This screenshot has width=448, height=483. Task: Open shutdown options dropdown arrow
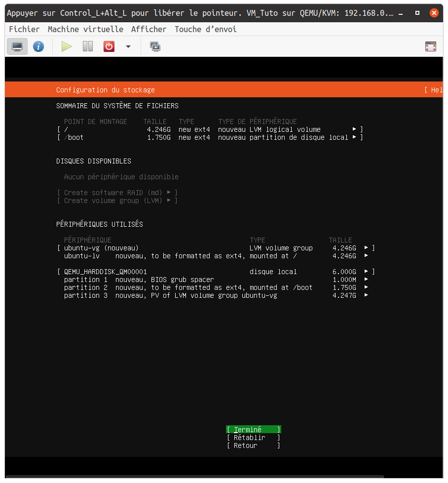(128, 46)
